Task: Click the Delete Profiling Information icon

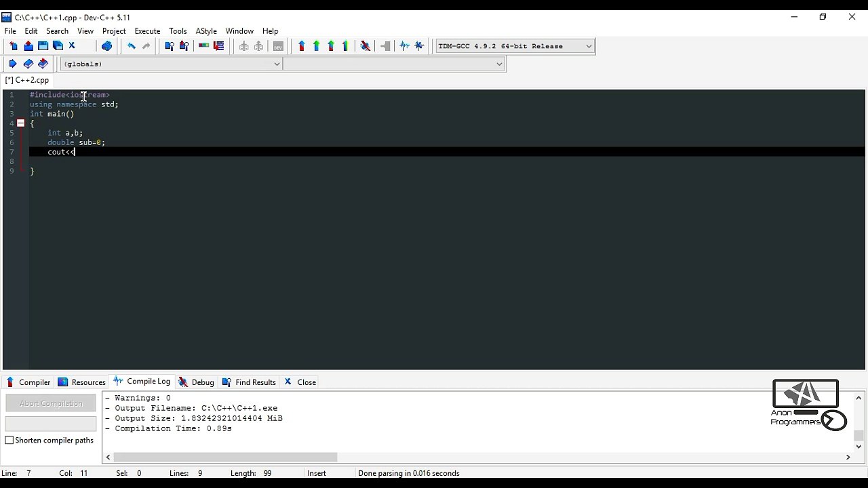Action: pyautogui.click(x=420, y=46)
